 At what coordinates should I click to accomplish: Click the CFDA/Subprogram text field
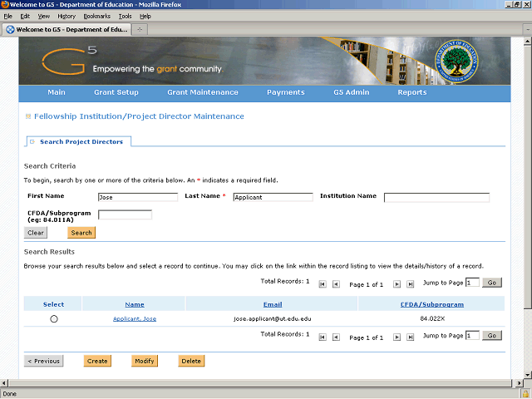pos(125,214)
